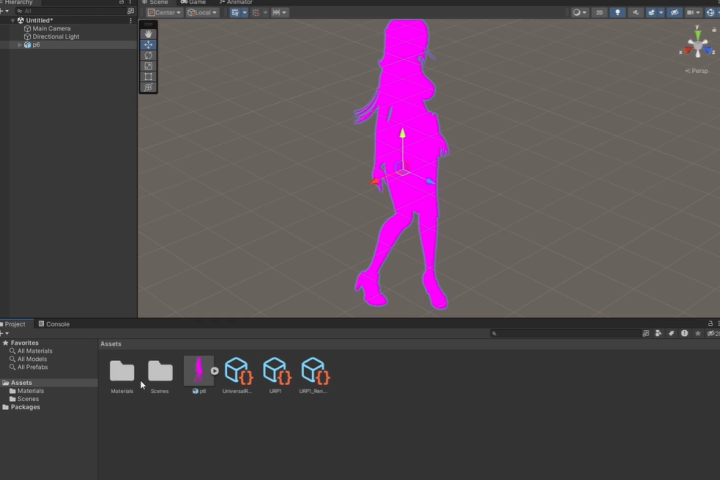
Task: Select the UniversalR... pipeline asset icon
Action: pyautogui.click(x=238, y=370)
